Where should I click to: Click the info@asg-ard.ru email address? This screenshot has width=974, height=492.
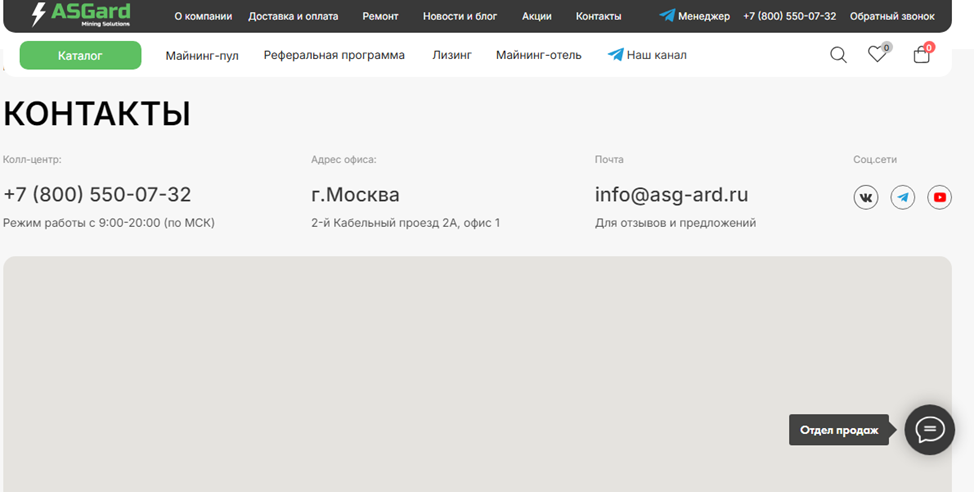pyautogui.click(x=671, y=195)
